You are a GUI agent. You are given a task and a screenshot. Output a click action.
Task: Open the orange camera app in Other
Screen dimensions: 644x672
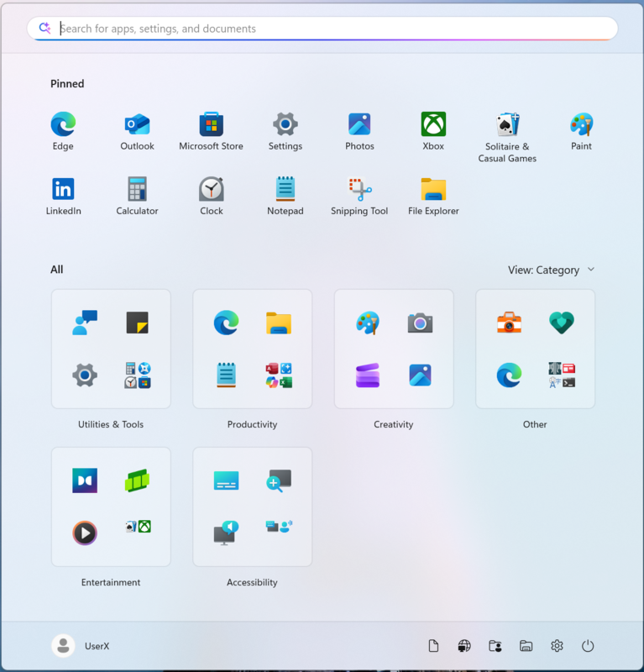coord(509,323)
